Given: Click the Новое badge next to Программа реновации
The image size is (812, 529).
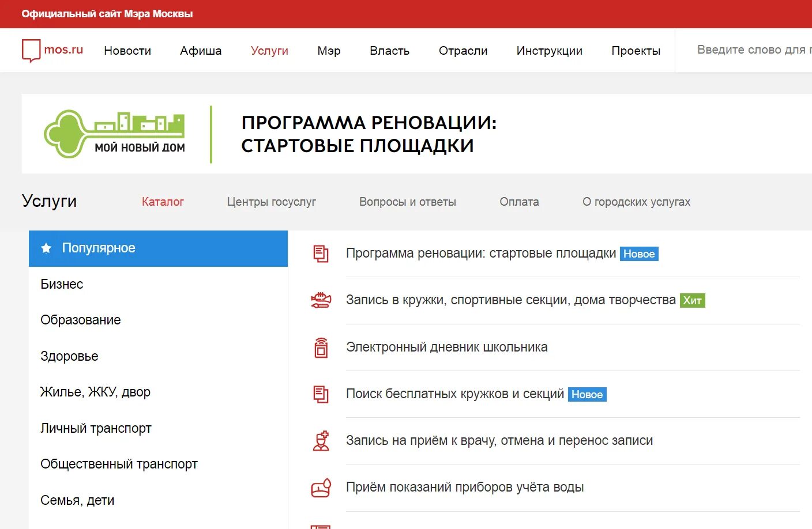Looking at the screenshot, I should point(639,254).
